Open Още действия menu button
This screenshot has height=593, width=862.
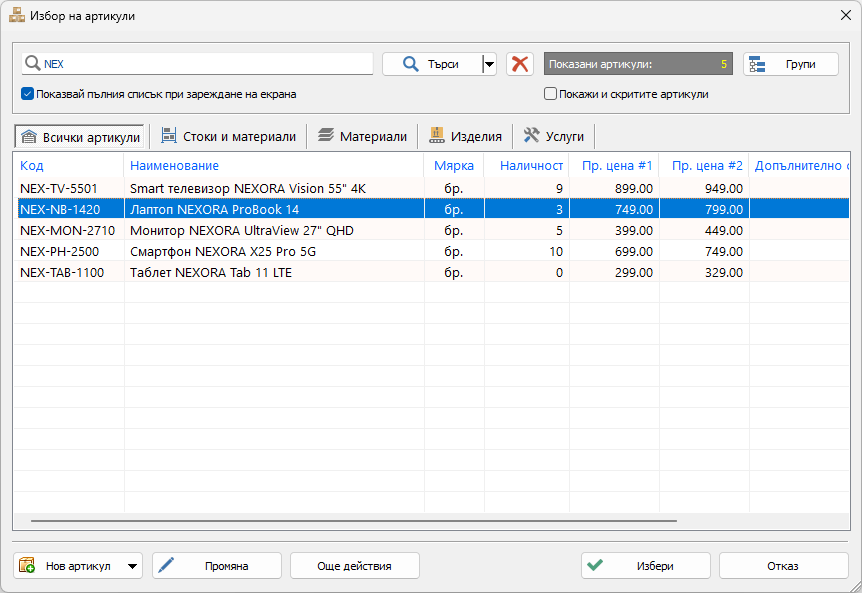(355, 566)
